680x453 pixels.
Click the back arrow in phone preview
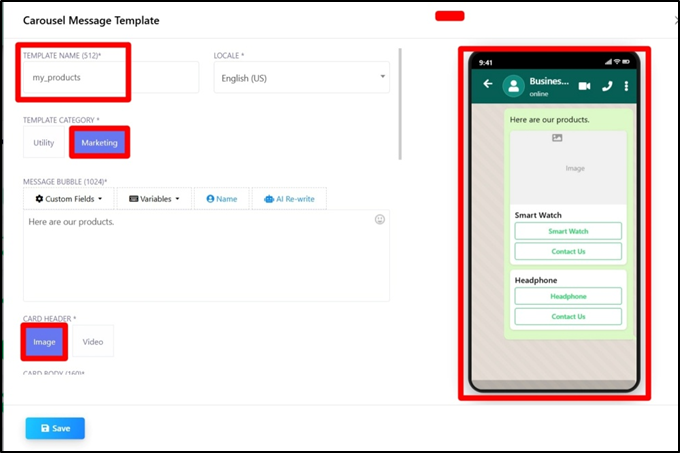coord(488,85)
